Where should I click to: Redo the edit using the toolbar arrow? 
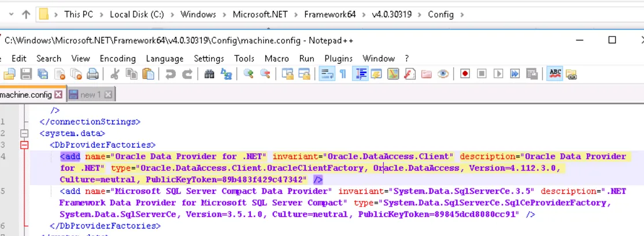pos(187,74)
